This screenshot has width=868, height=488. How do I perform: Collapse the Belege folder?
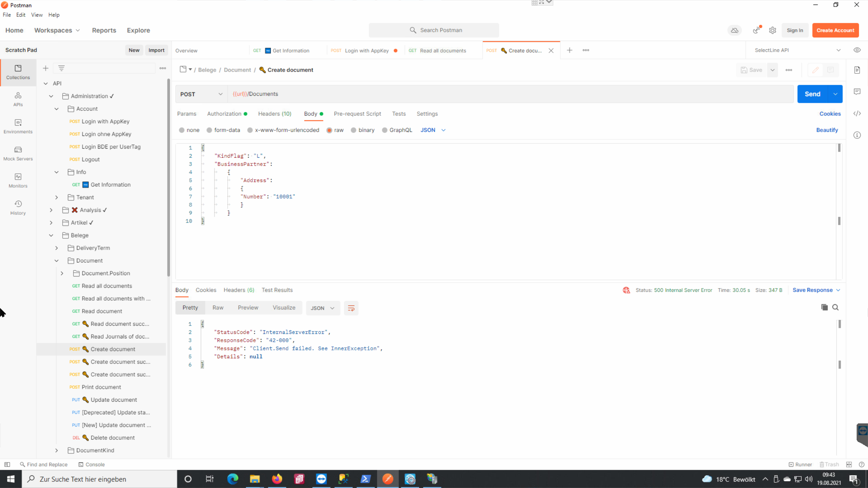point(51,235)
